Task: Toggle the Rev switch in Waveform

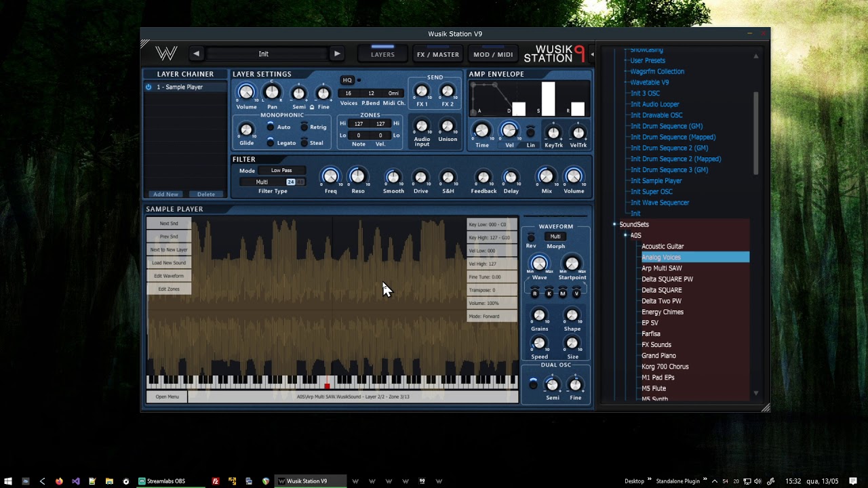Action: [531, 237]
